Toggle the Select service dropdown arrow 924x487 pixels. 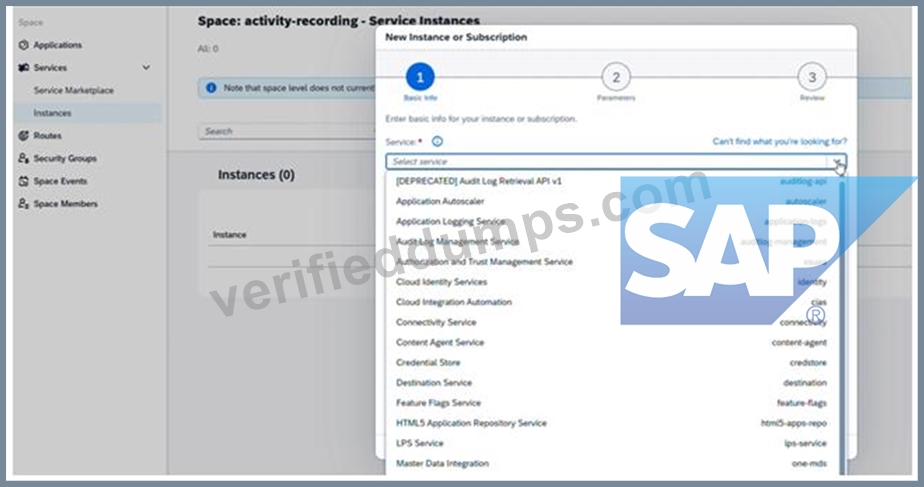[x=837, y=162]
